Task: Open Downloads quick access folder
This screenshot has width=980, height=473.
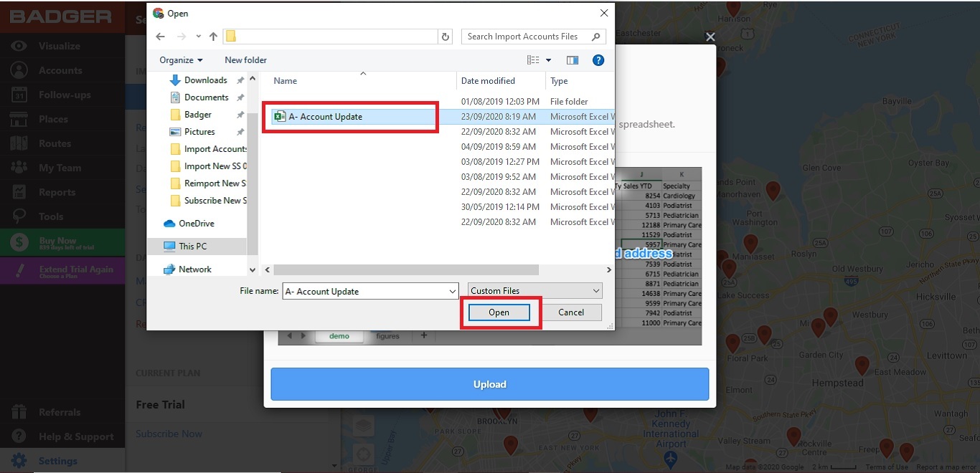Action: click(198, 80)
